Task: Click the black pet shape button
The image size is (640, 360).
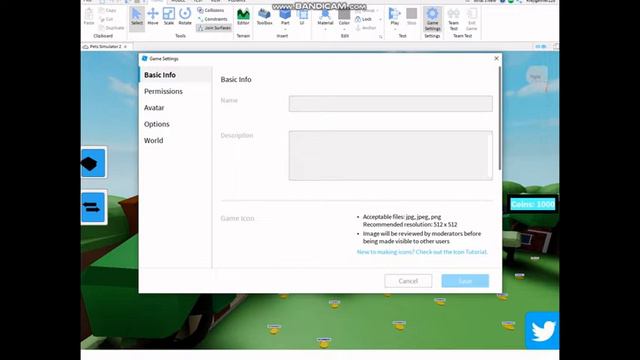Action: click(x=93, y=163)
